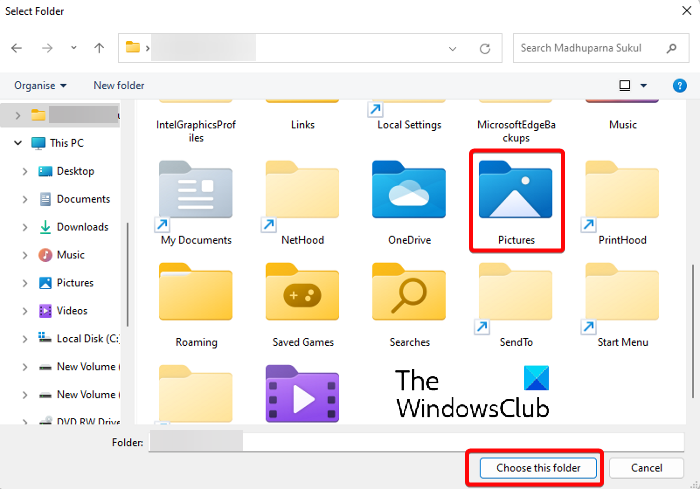The height and width of the screenshot is (489, 700).
Task: Select the OneDrive cloud folder
Action: [x=409, y=203]
